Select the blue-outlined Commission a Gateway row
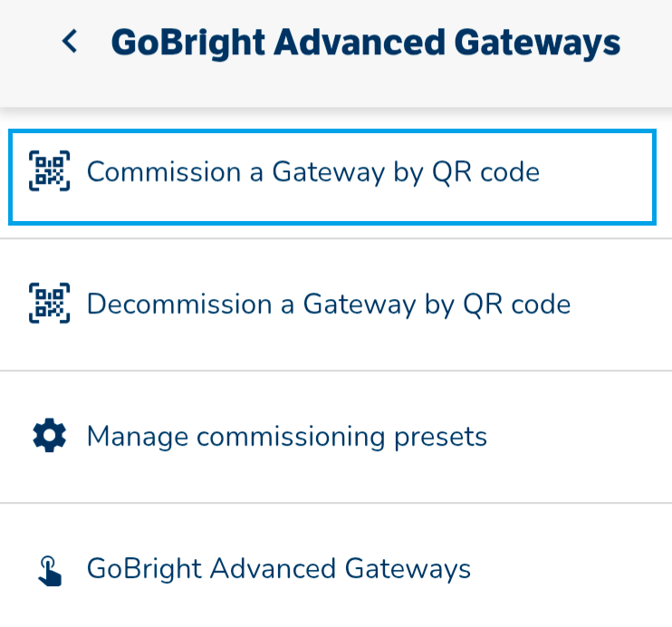This screenshot has width=672, height=627. click(x=332, y=177)
